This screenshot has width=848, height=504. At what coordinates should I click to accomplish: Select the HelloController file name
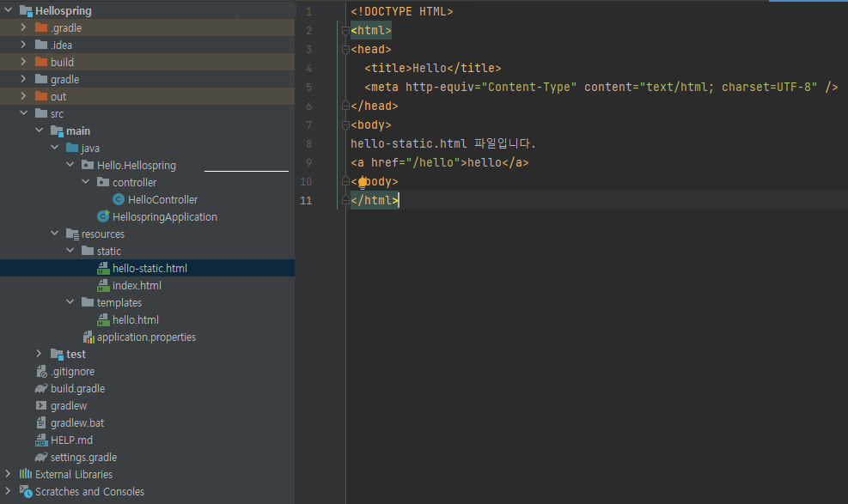(x=162, y=200)
